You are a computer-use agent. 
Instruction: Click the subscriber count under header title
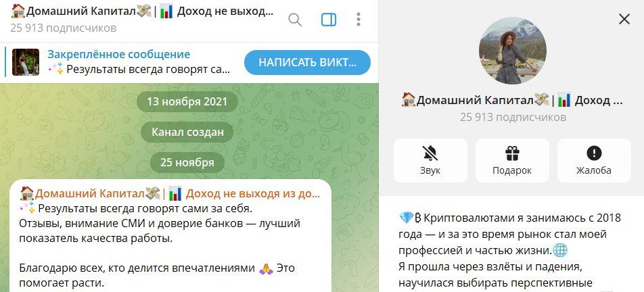pos(63,28)
